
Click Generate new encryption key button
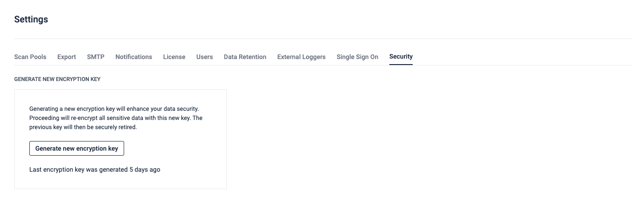pyautogui.click(x=76, y=148)
